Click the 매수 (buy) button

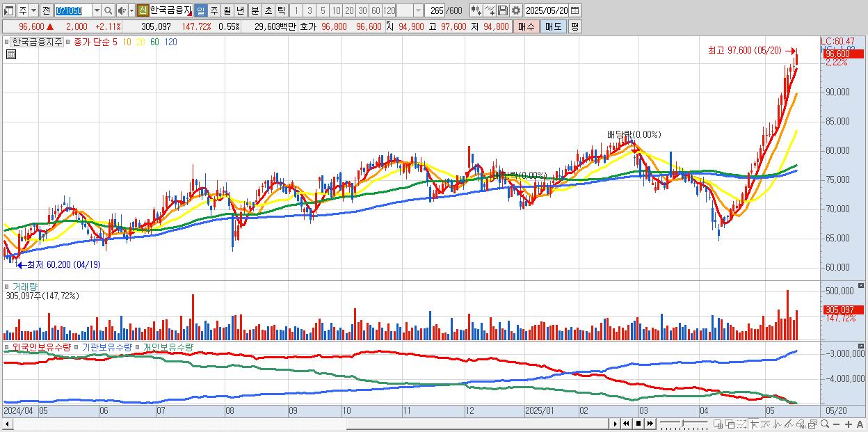[x=526, y=26]
